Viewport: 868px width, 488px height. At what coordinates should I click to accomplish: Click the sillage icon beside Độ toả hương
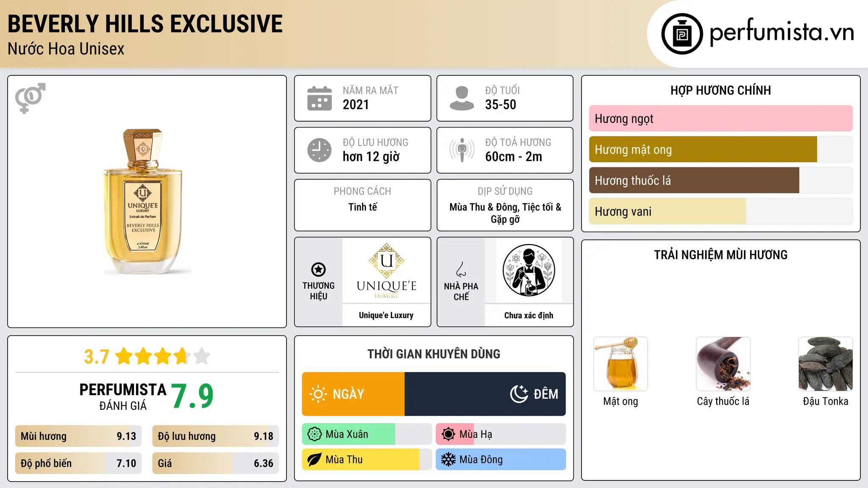coord(462,150)
